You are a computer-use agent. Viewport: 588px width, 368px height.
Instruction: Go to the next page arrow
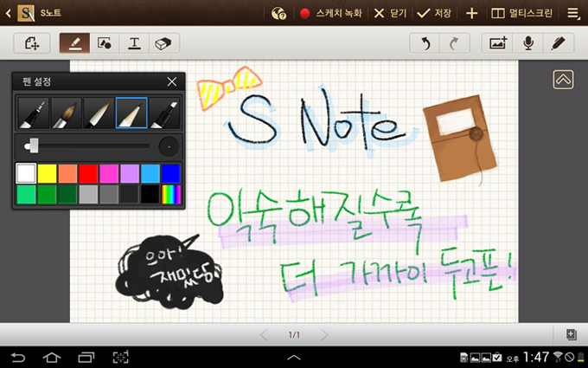coord(324,334)
